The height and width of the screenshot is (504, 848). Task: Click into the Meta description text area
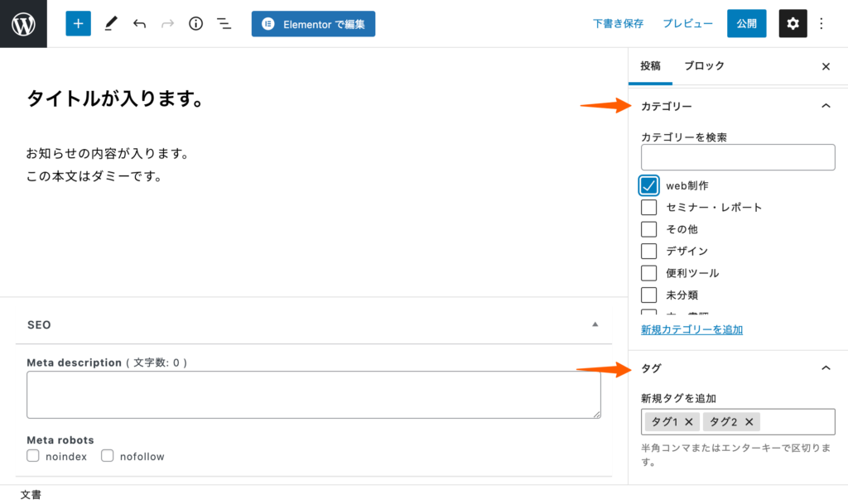pyautogui.click(x=313, y=395)
